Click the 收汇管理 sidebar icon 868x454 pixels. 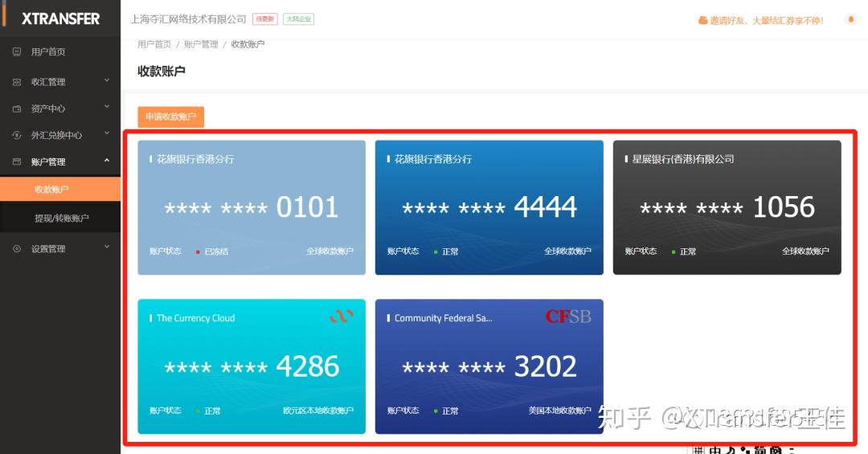click(x=17, y=82)
